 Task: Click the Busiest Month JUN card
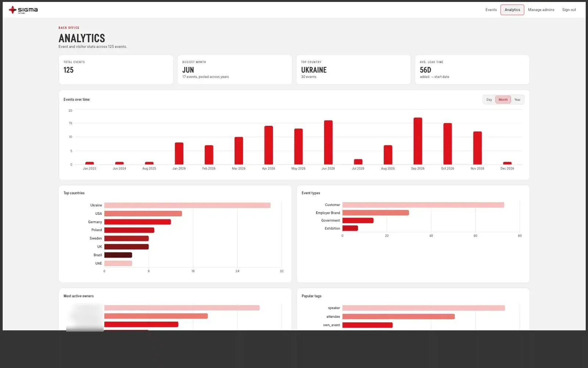234,70
